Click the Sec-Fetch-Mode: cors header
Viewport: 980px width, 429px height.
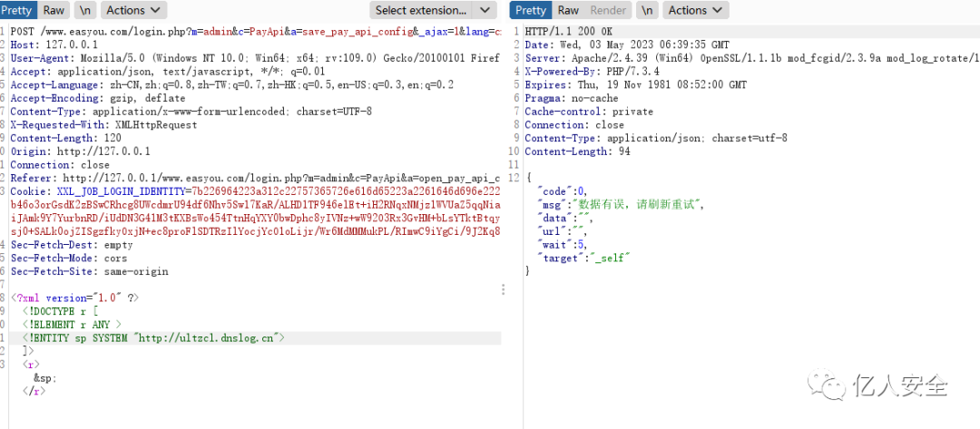(69, 258)
